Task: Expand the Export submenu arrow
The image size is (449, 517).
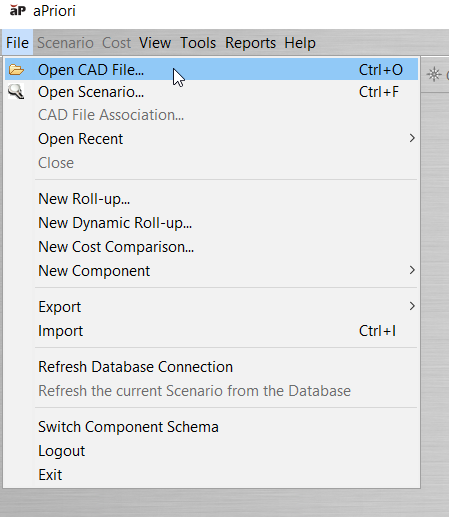Action: pos(412,306)
